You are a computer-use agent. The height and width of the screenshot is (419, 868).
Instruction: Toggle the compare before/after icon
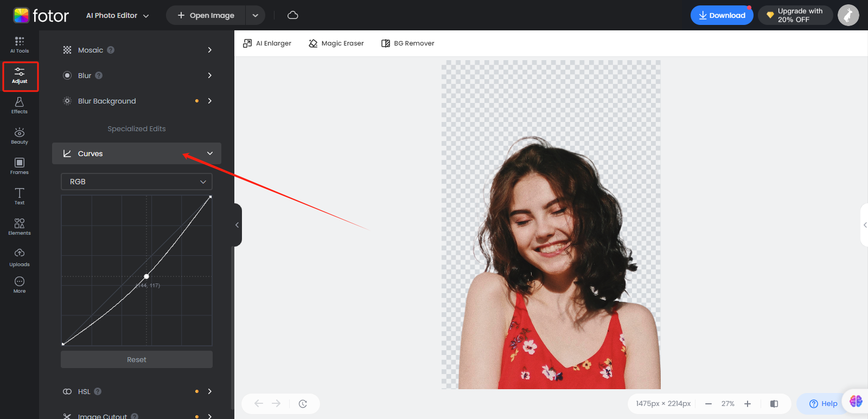pos(774,404)
